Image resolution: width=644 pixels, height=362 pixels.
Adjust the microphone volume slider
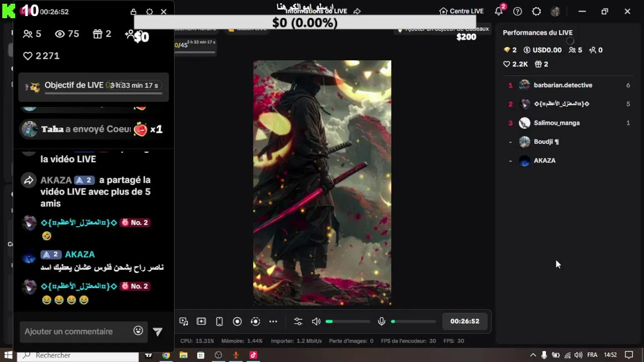click(x=414, y=321)
